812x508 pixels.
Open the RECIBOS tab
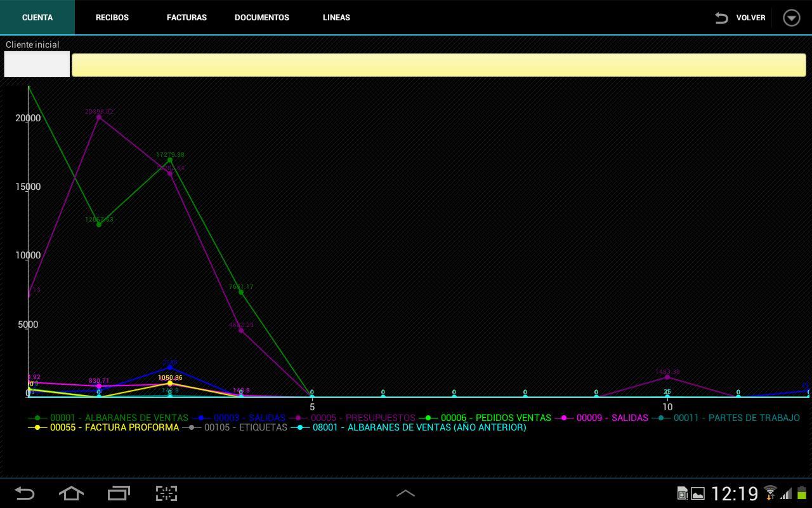[112, 17]
